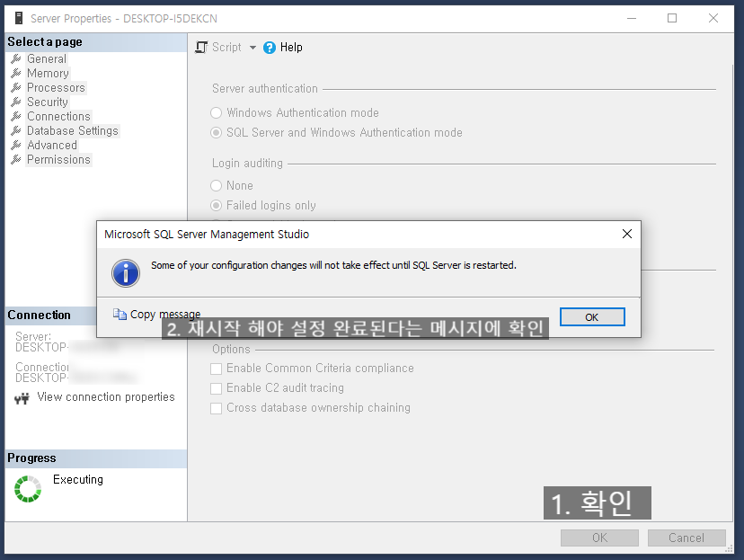Select None for login auditing
The image size is (744, 560).
216,185
